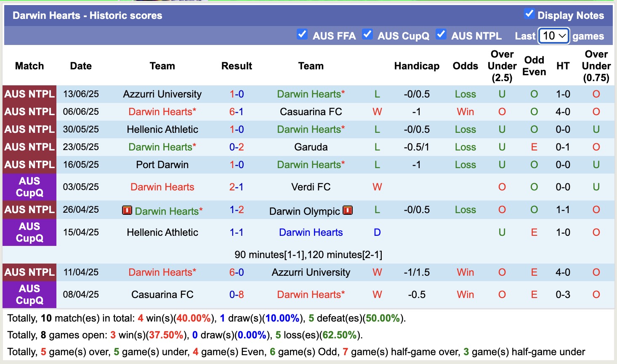Select the AUS NTPL badge on the 11/04/25 row
617x364 pixels.
[x=29, y=272]
